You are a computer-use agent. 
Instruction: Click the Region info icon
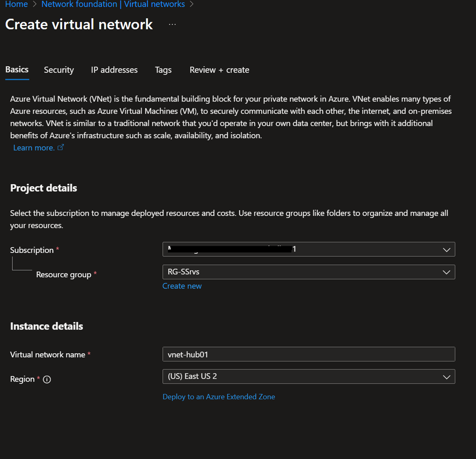click(47, 380)
